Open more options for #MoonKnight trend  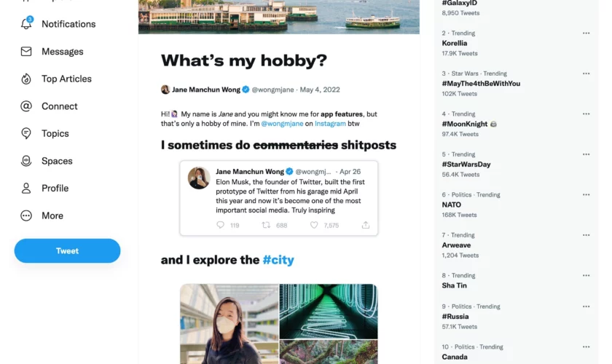(586, 114)
